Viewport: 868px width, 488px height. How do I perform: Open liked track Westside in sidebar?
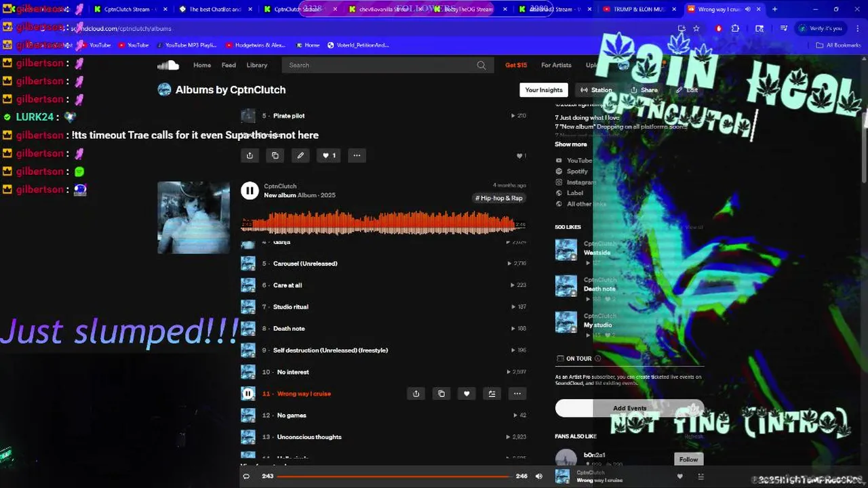(597, 253)
